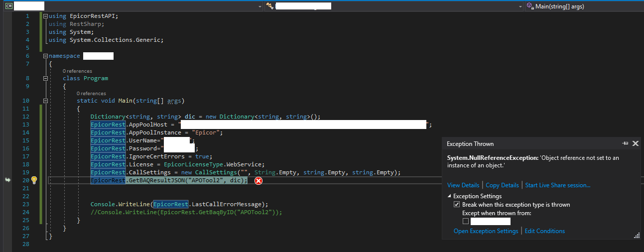Screen dimensions: 644x252
Task: Pin the Exception Thrown popup
Action: 626,143
